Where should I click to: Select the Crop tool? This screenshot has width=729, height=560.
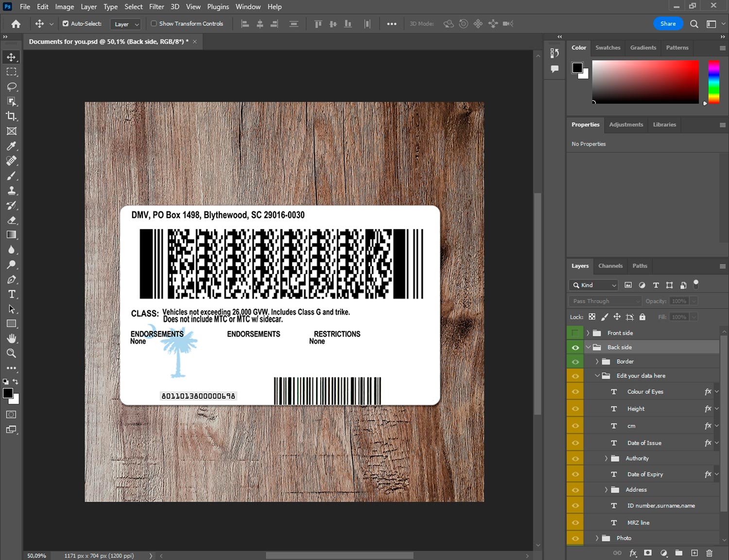click(x=12, y=116)
